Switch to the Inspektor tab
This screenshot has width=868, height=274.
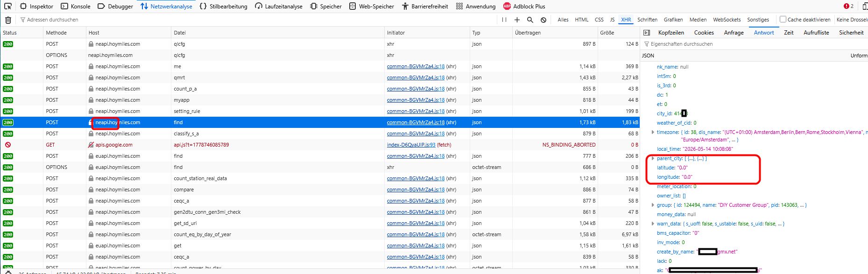point(36,6)
